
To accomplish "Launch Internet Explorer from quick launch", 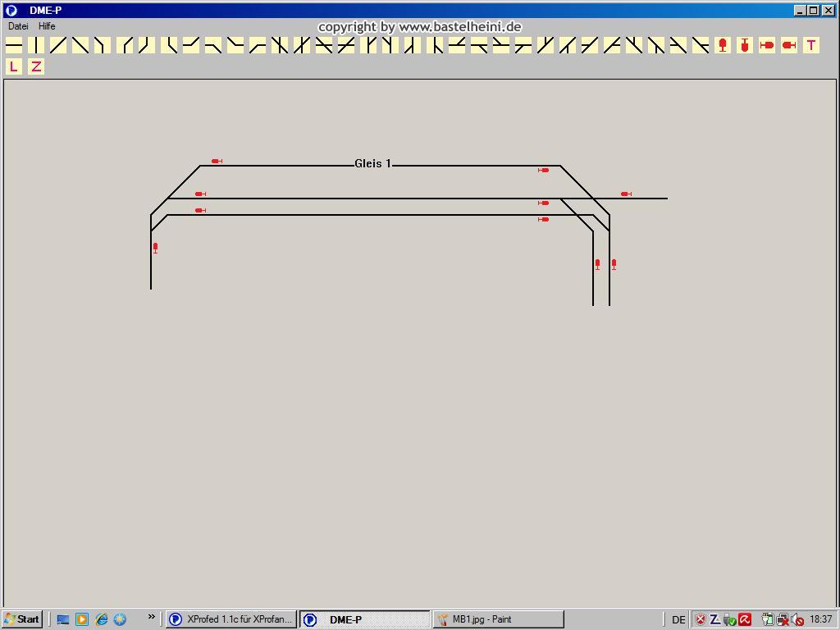I will click(x=101, y=619).
